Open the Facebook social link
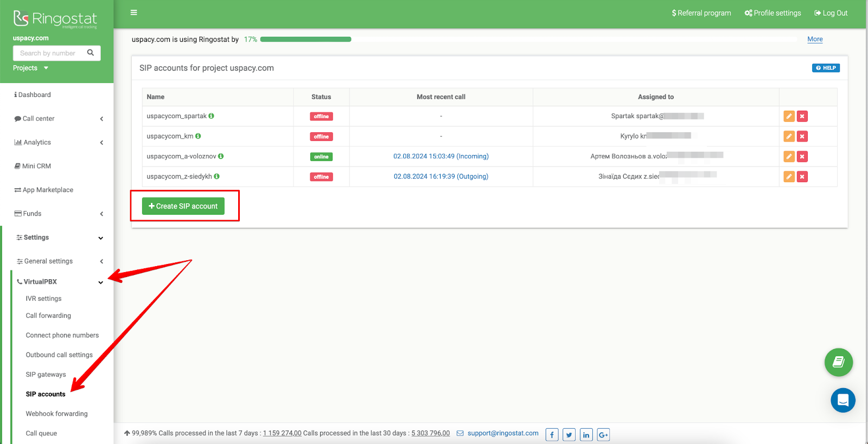Screen dimensions: 868x444 552,435
